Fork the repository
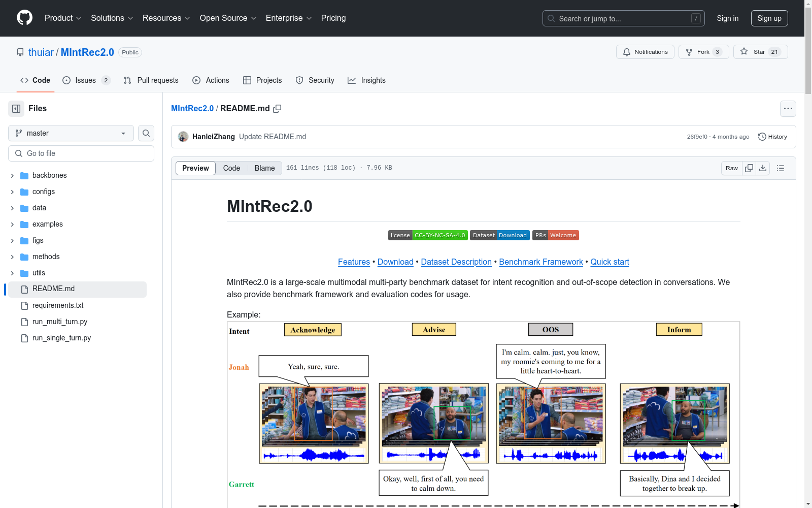 tap(703, 52)
